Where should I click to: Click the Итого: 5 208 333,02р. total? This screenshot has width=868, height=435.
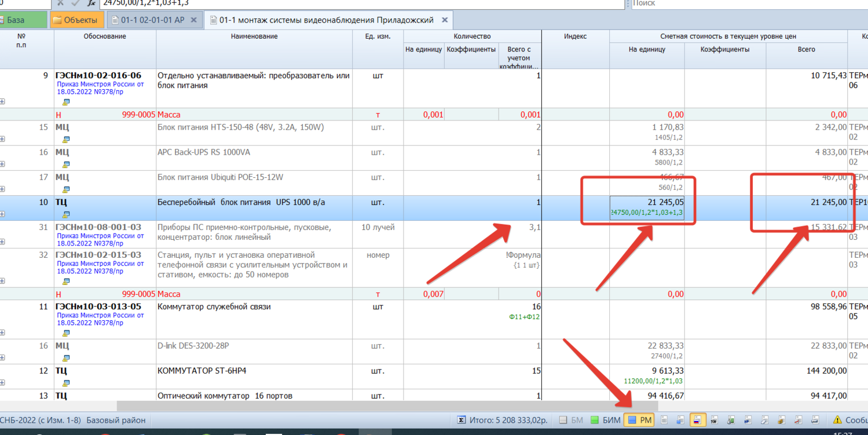tap(507, 420)
